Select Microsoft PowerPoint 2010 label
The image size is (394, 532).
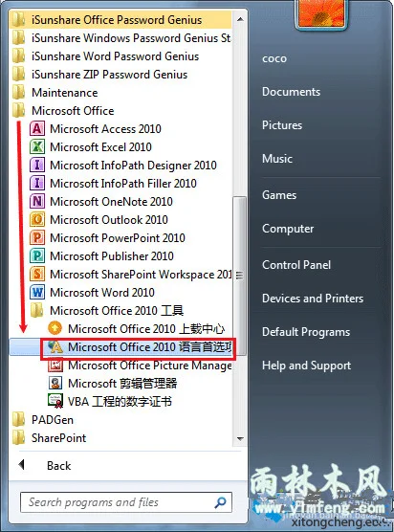point(118,238)
